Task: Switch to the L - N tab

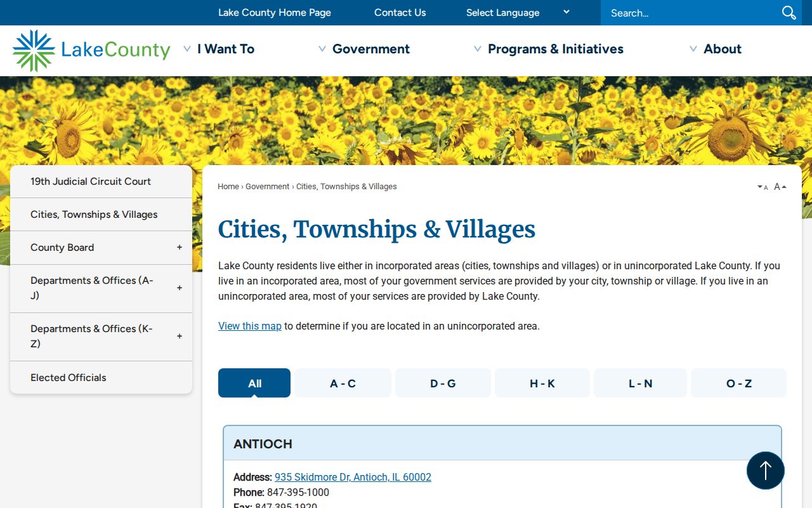Action: tap(640, 383)
